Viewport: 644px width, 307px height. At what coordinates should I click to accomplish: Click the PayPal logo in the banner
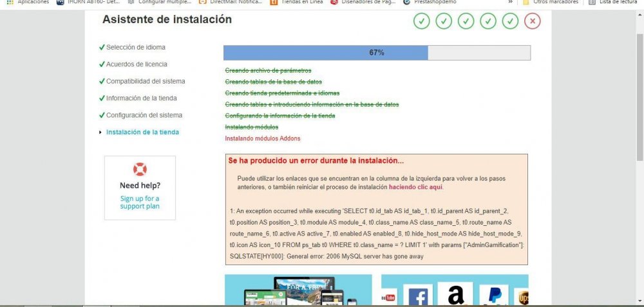[494, 295]
